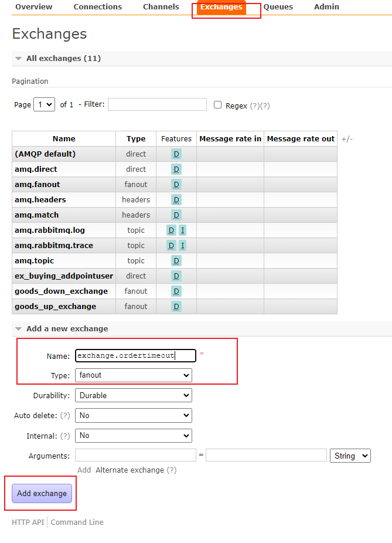Image resolution: width=392 pixels, height=543 pixels.
Task: Select the Exchanges tab
Action: coord(221,7)
